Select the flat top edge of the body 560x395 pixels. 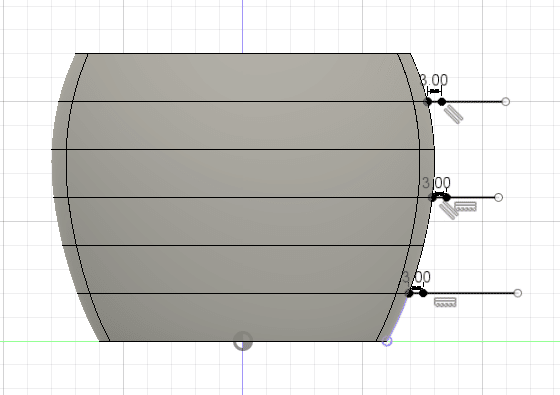tap(242, 54)
